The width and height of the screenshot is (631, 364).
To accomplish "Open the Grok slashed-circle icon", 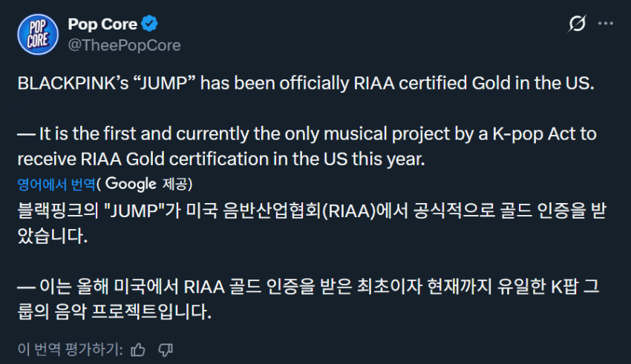I will (x=576, y=25).
